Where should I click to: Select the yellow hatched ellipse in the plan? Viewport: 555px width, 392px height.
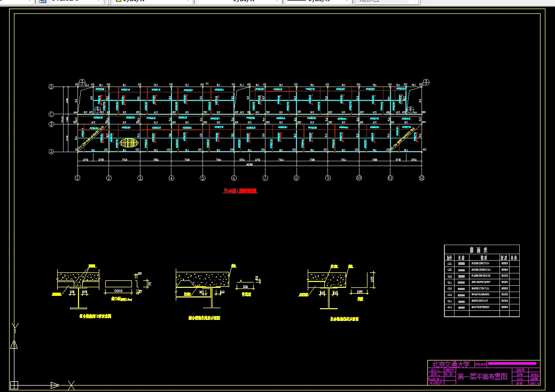pos(129,143)
